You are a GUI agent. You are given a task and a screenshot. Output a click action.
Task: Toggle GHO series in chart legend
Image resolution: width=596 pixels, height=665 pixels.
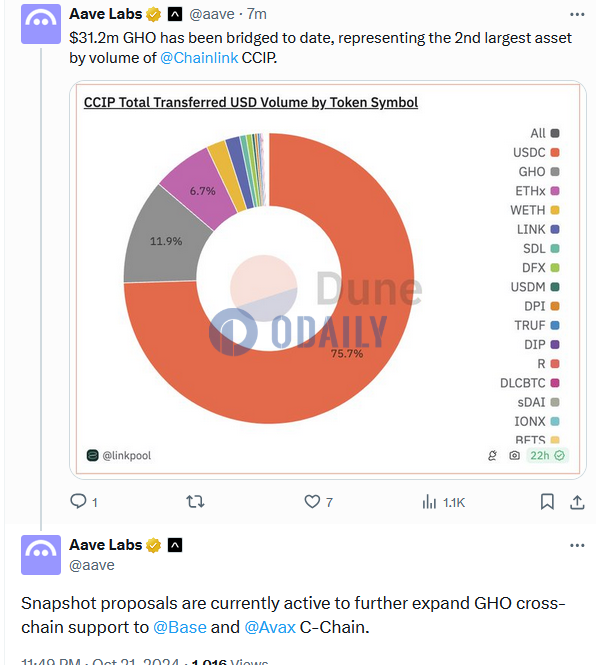[539, 172]
